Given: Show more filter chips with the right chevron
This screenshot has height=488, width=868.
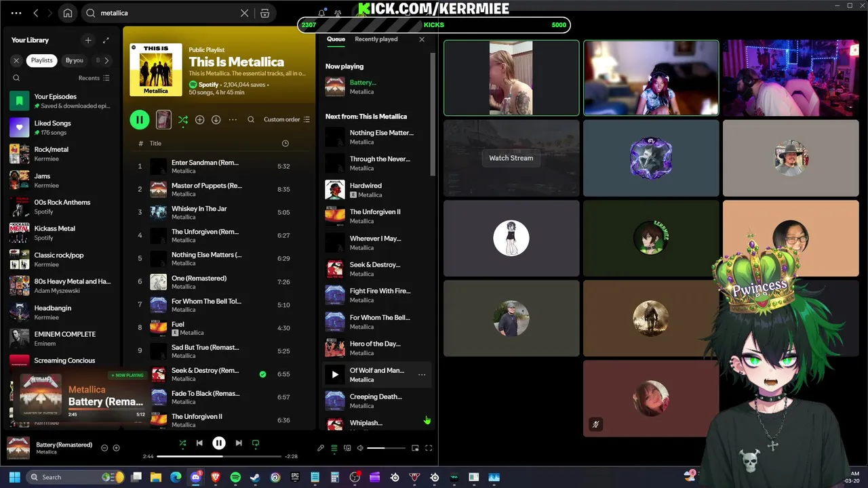Looking at the screenshot, I should (x=106, y=60).
